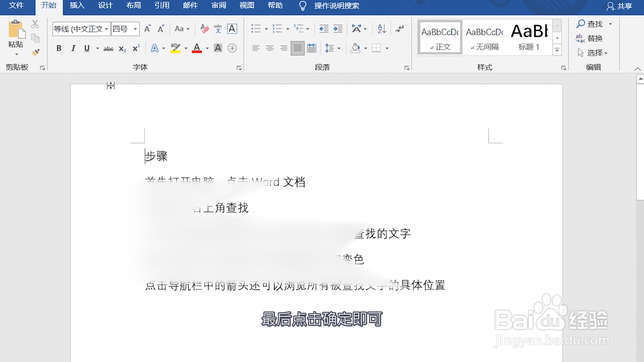The image size is (644, 362).
Task: Apply character border icon
Action: [x=232, y=29]
